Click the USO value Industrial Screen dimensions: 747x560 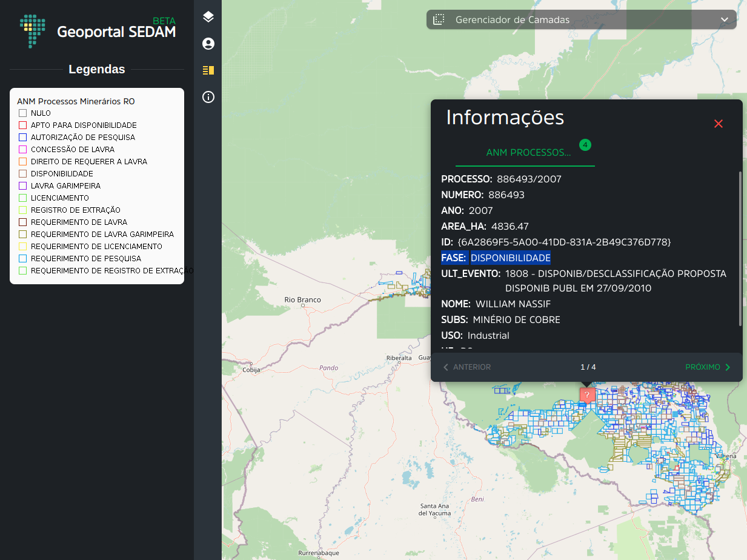click(x=488, y=336)
